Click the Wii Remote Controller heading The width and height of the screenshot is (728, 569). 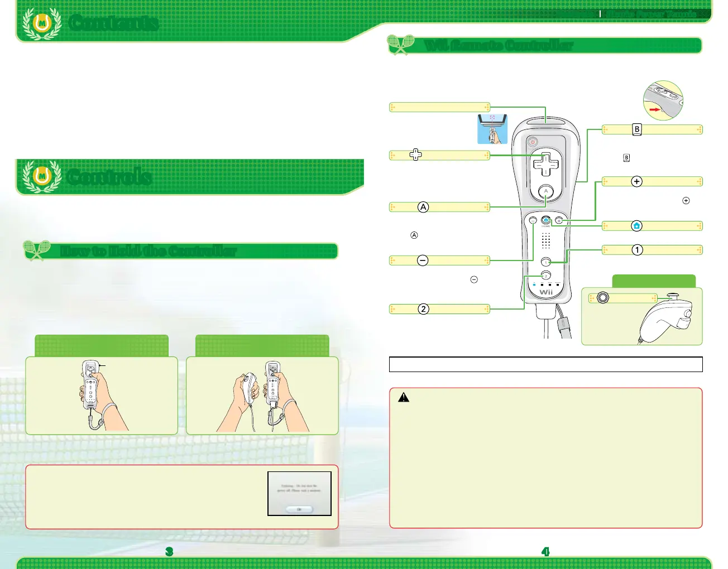click(499, 45)
